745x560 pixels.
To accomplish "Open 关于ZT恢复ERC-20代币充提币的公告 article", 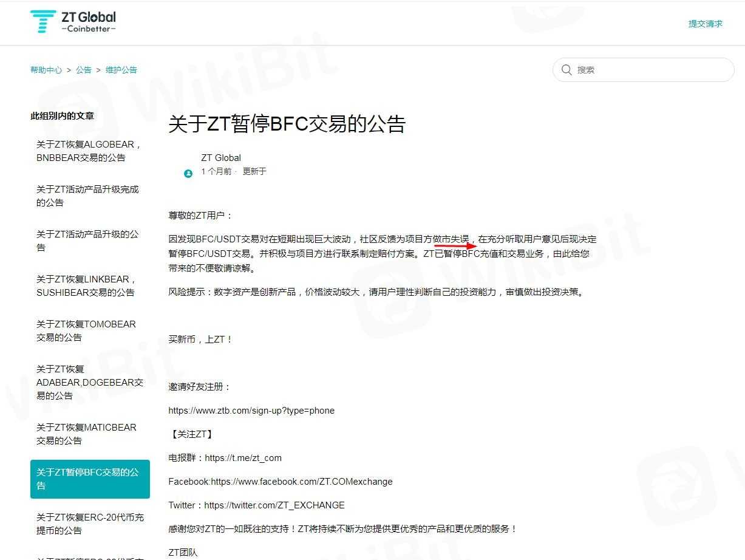I will point(90,524).
